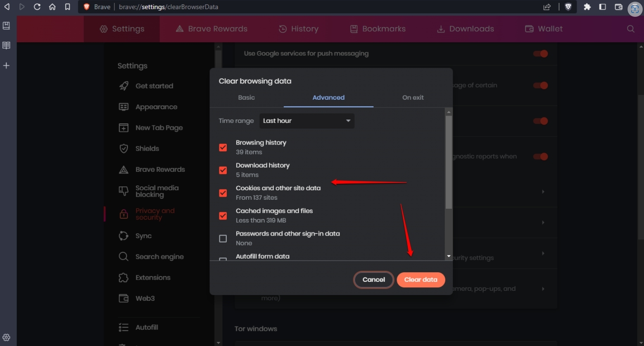This screenshot has height=346, width=644.
Task: Open Autofill settings section
Action: [x=146, y=327]
